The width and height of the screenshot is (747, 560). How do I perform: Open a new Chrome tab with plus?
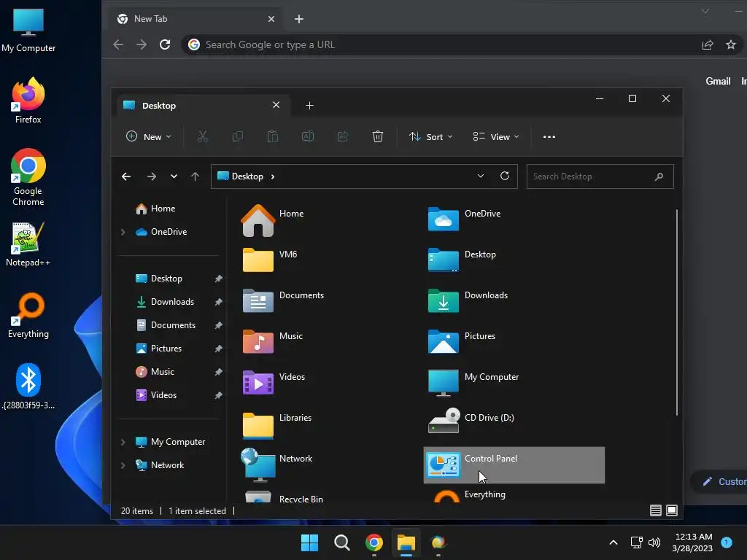[298, 19]
